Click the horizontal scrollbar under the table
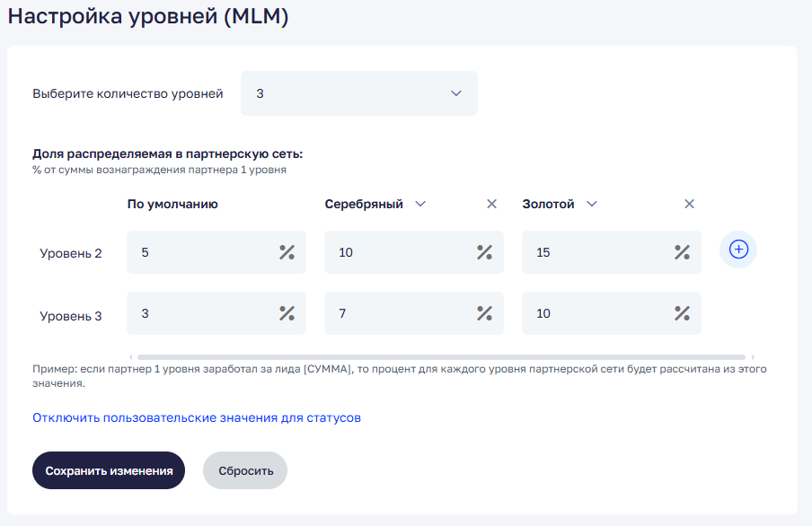812x526 pixels. pos(440,356)
